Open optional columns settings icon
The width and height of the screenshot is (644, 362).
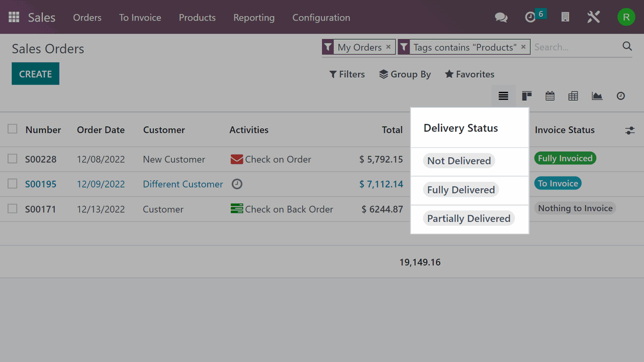click(x=630, y=130)
